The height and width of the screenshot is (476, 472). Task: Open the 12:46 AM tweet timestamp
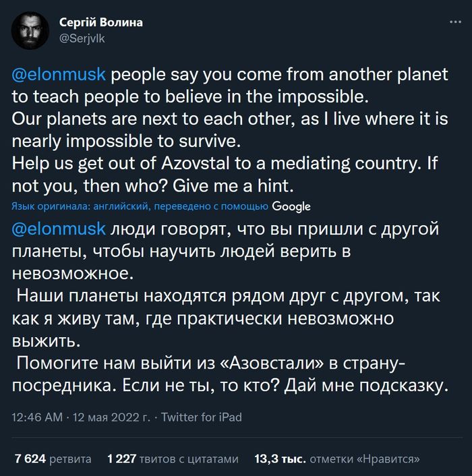coord(36,417)
